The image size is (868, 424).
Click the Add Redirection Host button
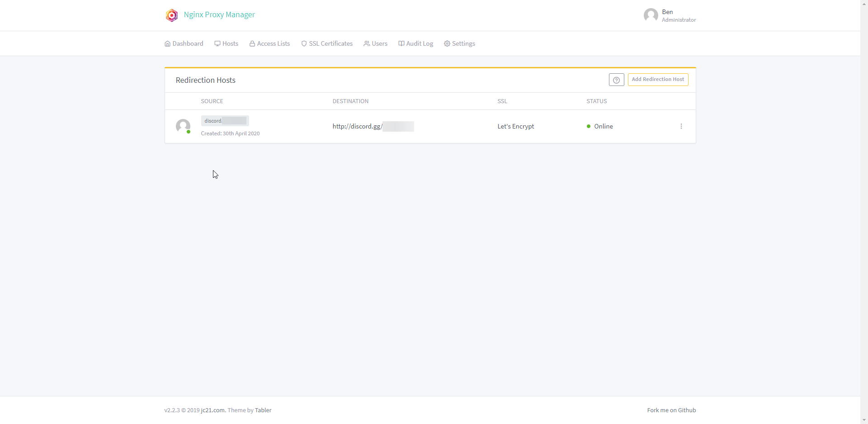(x=658, y=79)
